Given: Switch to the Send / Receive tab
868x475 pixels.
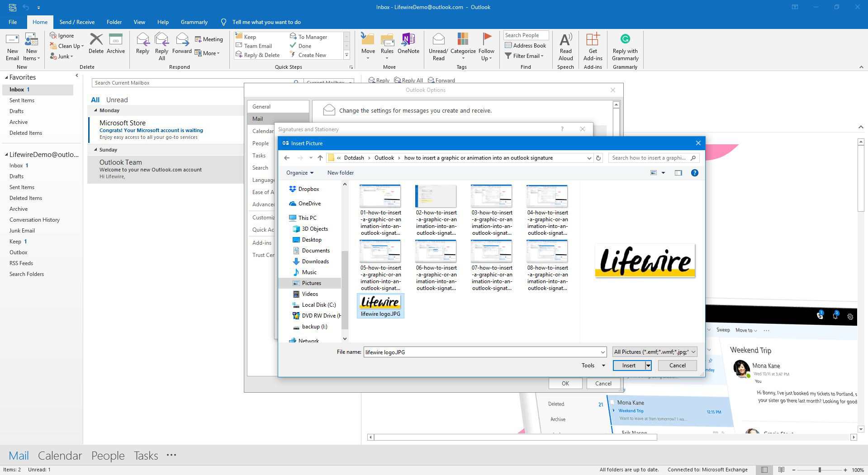Looking at the screenshot, I should click(x=77, y=22).
